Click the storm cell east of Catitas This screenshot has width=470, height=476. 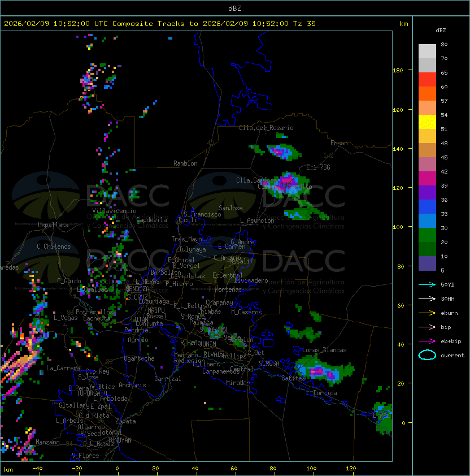point(324,371)
